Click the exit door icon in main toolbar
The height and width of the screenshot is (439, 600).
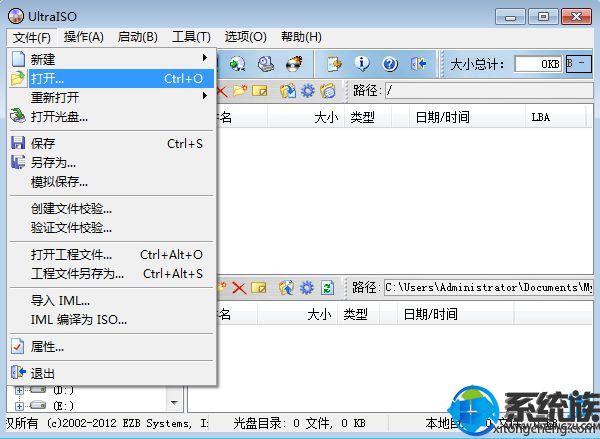[418, 64]
